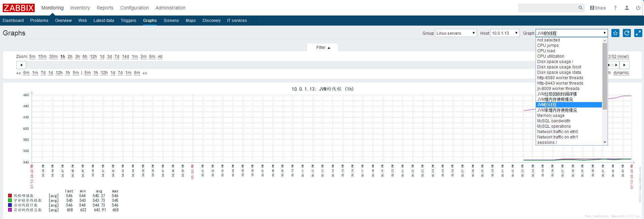644x219 pixels.
Task: Open the Monitoring menu
Action: click(52, 8)
